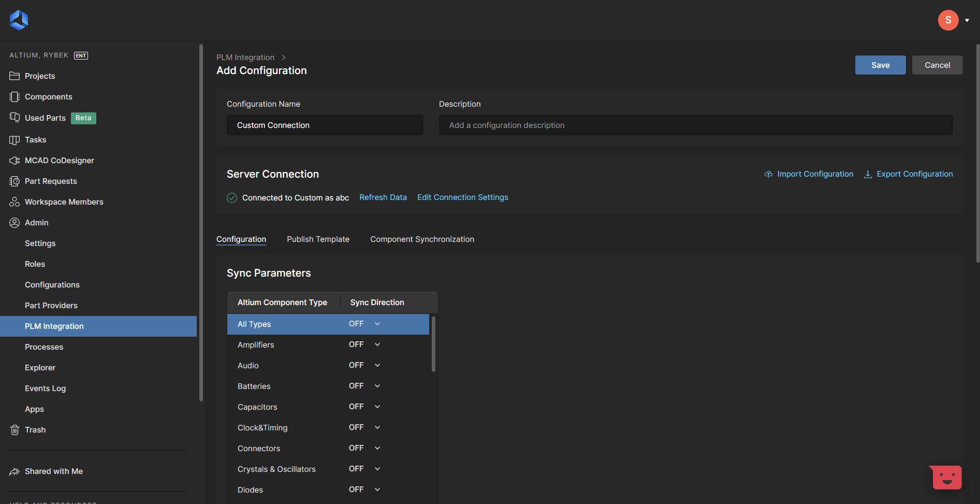The width and height of the screenshot is (980, 504).
Task: Open Sync Direction dropdown for Amplifiers
Action: point(377,344)
